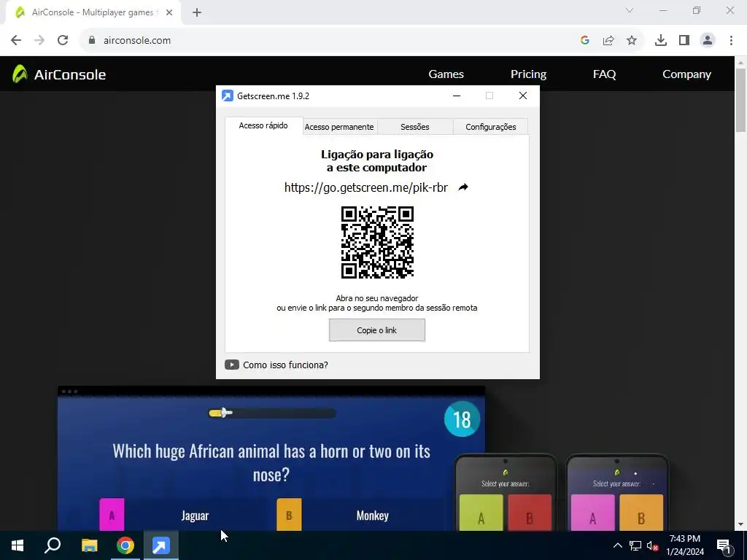Click the AirConsole brand name text

[70, 74]
